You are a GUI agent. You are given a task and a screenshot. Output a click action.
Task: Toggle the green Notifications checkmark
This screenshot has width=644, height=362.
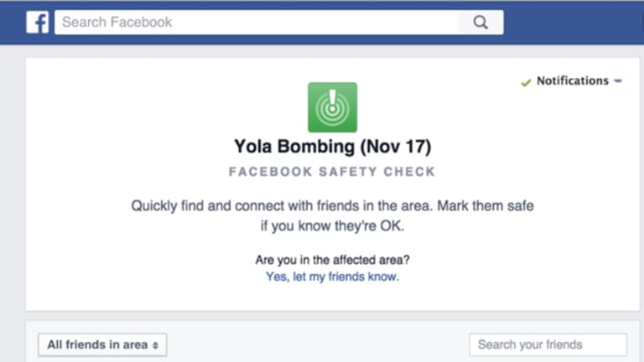[x=526, y=82]
